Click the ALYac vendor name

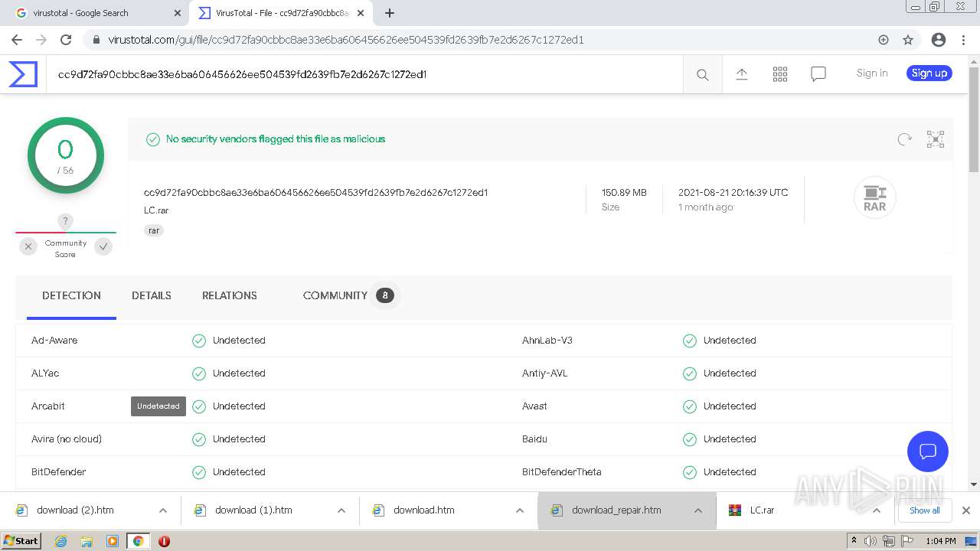point(45,373)
